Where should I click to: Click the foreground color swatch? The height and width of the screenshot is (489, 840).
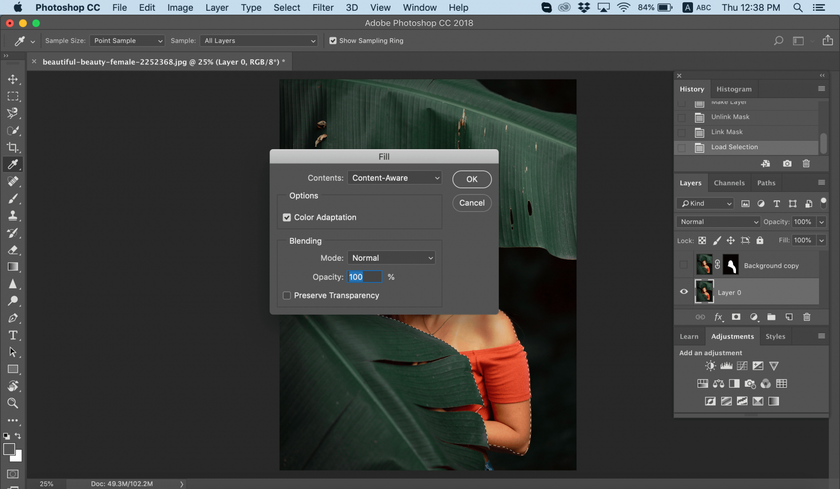tap(9, 449)
